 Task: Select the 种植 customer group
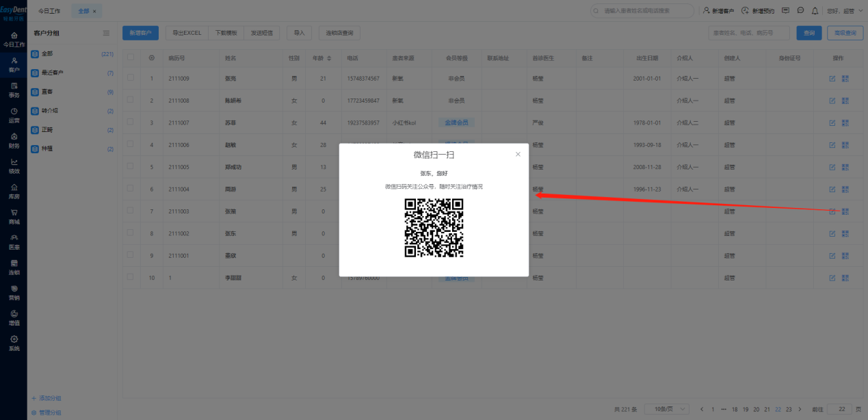click(x=72, y=149)
